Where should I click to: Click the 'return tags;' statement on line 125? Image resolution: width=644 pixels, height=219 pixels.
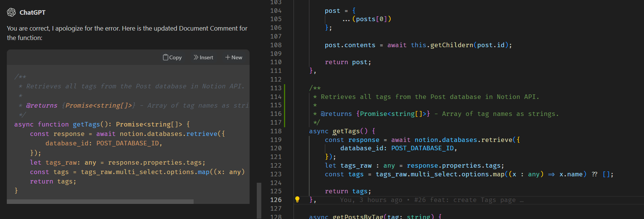coord(348,191)
